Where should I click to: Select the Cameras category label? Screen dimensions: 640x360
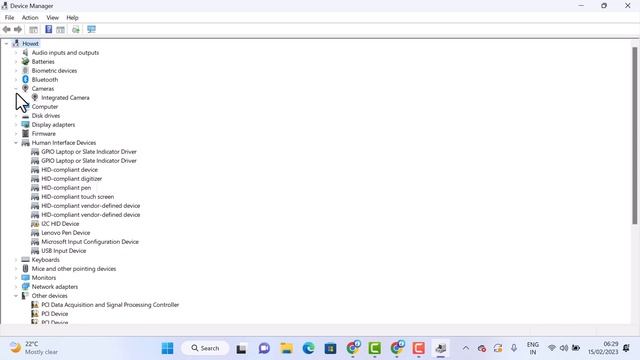43,89
